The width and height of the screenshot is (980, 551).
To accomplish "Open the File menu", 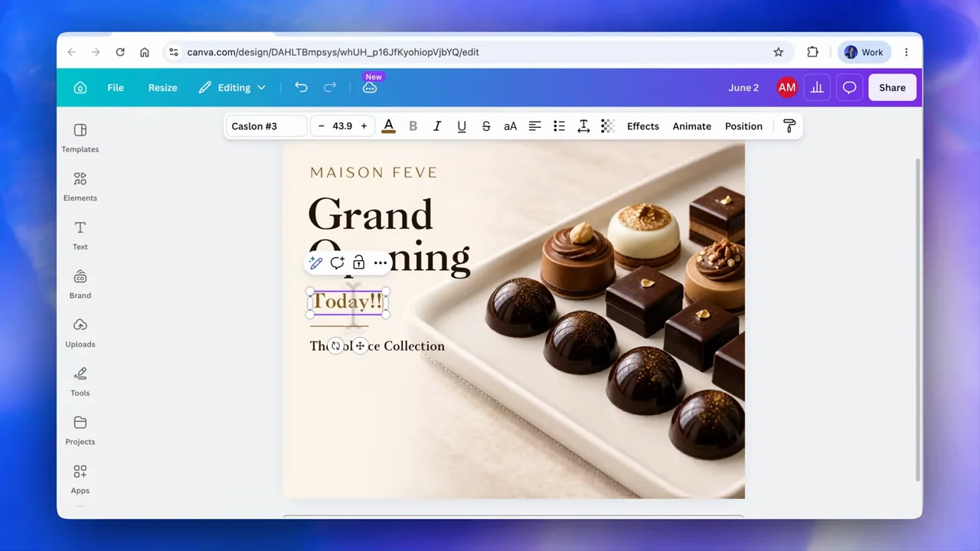I will click(116, 87).
